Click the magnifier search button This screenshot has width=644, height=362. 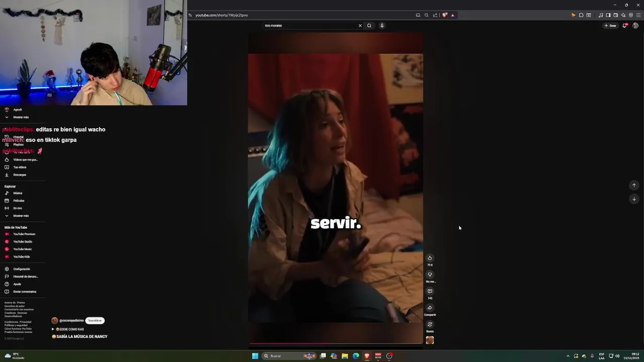pos(369,26)
